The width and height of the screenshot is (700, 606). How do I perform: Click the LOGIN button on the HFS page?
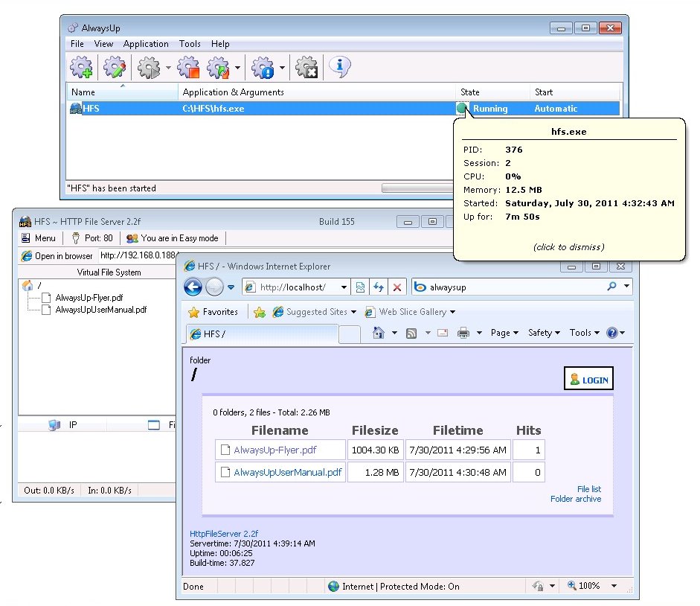pyautogui.click(x=588, y=378)
